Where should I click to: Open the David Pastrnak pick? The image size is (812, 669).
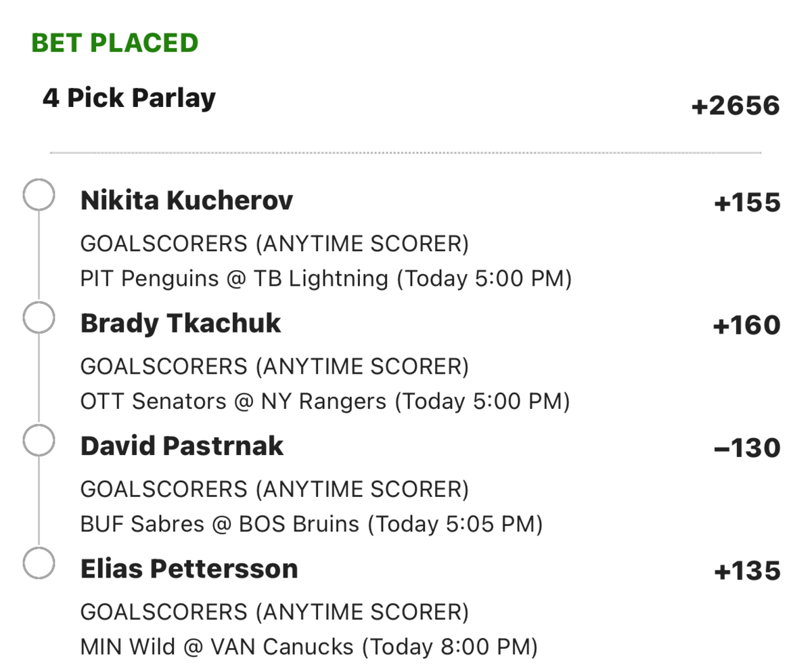tap(181, 446)
